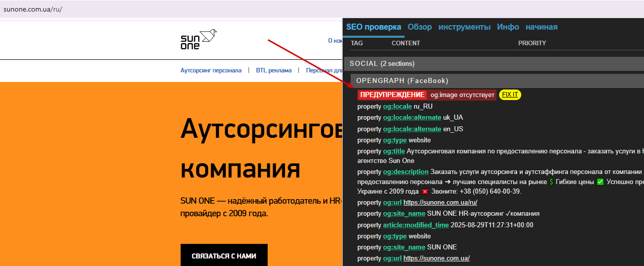The width and height of the screenshot is (644, 266).
Task: Click the og:title property link
Action: (394, 151)
